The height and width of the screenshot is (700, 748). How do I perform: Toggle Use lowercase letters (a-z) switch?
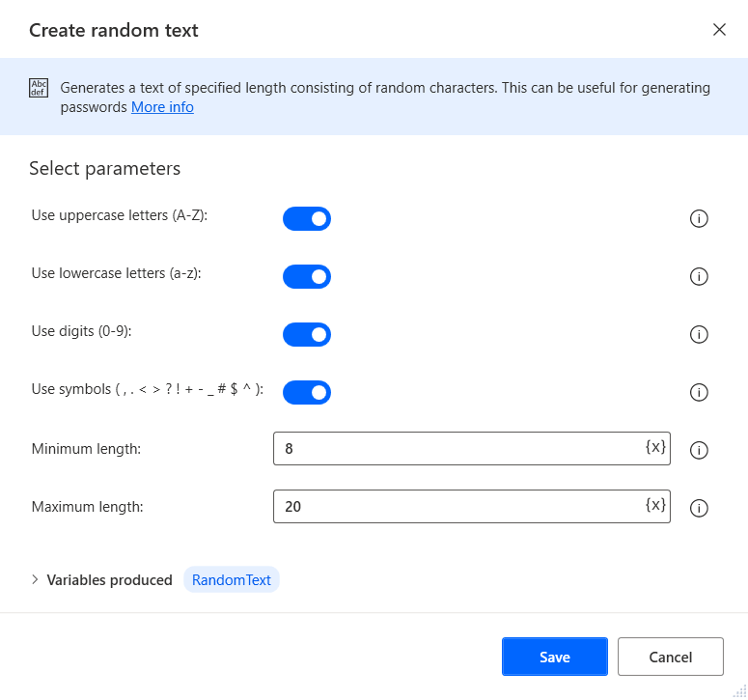click(307, 276)
